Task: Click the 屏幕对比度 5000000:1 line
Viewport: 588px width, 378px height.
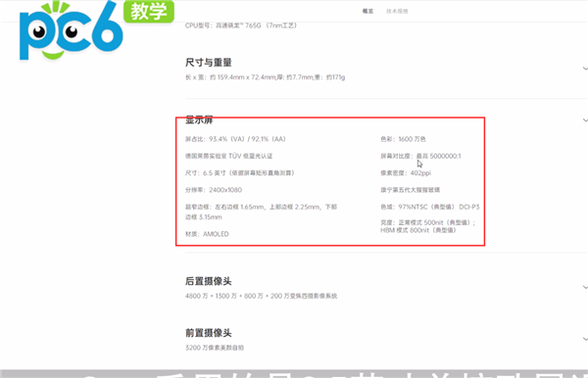Action: (x=420, y=156)
